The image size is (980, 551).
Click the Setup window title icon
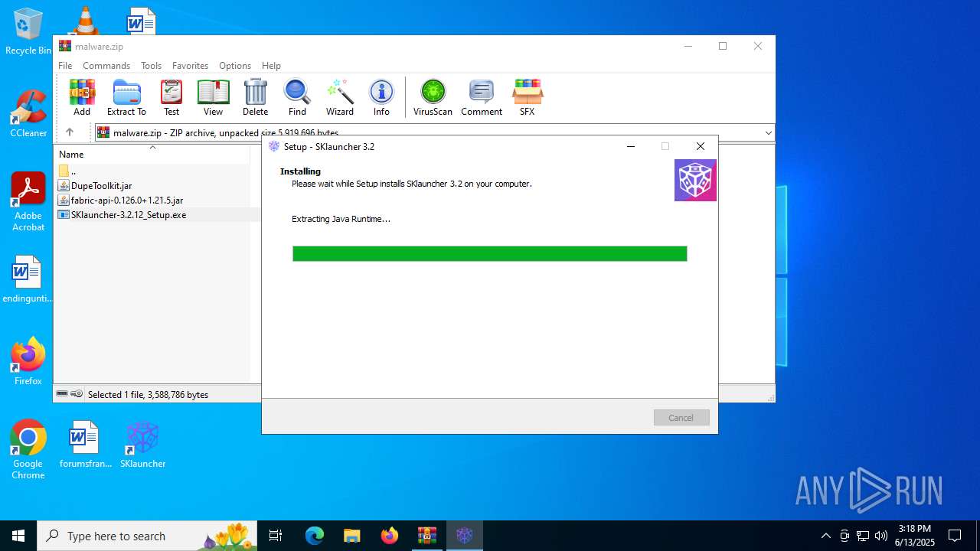274,146
